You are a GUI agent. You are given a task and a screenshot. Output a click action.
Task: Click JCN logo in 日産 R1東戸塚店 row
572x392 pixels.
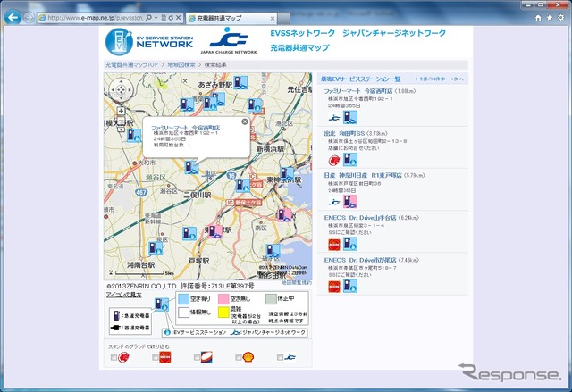click(x=334, y=202)
